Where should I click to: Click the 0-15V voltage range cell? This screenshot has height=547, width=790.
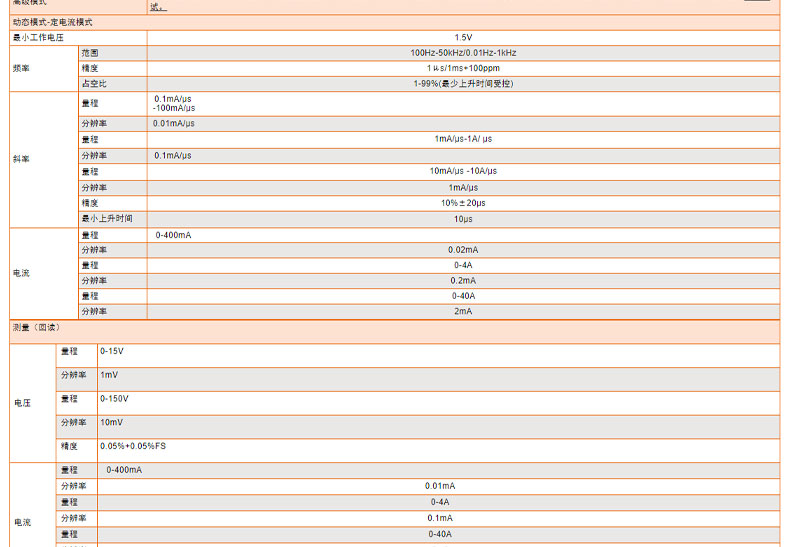coord(111,352)
